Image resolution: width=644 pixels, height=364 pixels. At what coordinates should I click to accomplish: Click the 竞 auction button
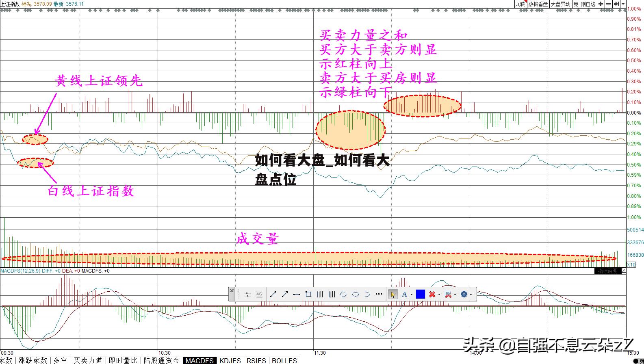(576, 4)
